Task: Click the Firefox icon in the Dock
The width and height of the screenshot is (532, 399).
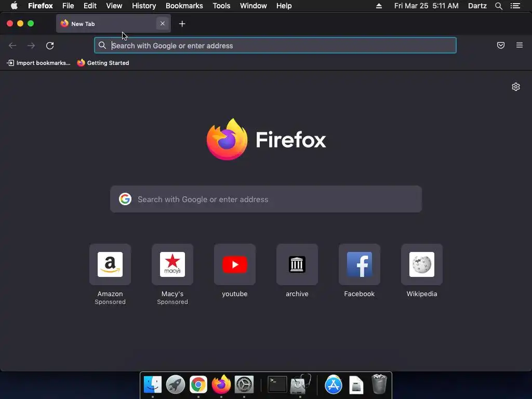Action: [221, 385]
